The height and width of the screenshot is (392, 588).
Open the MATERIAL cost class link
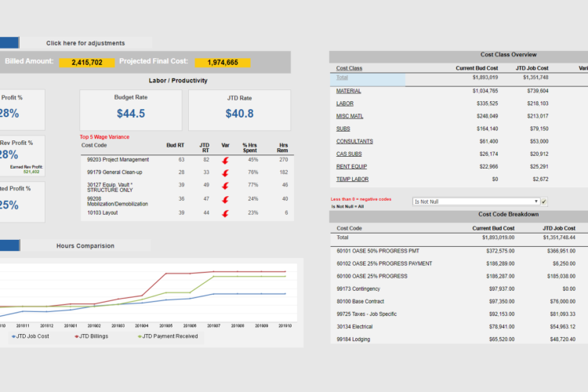pos(348,91)
